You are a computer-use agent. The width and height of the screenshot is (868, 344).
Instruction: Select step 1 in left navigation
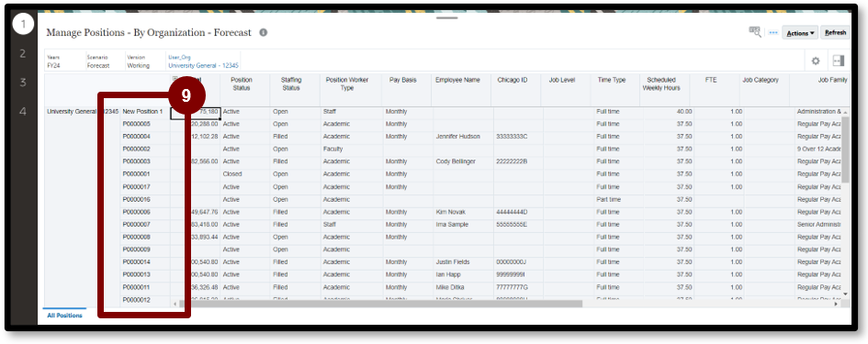point(23,25)
